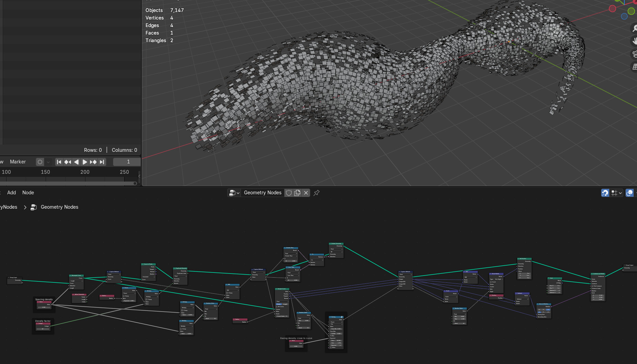Toggle fake user shield for node tree
The height and width of the screenshot is (364, 637).
(x=289, y=193)
